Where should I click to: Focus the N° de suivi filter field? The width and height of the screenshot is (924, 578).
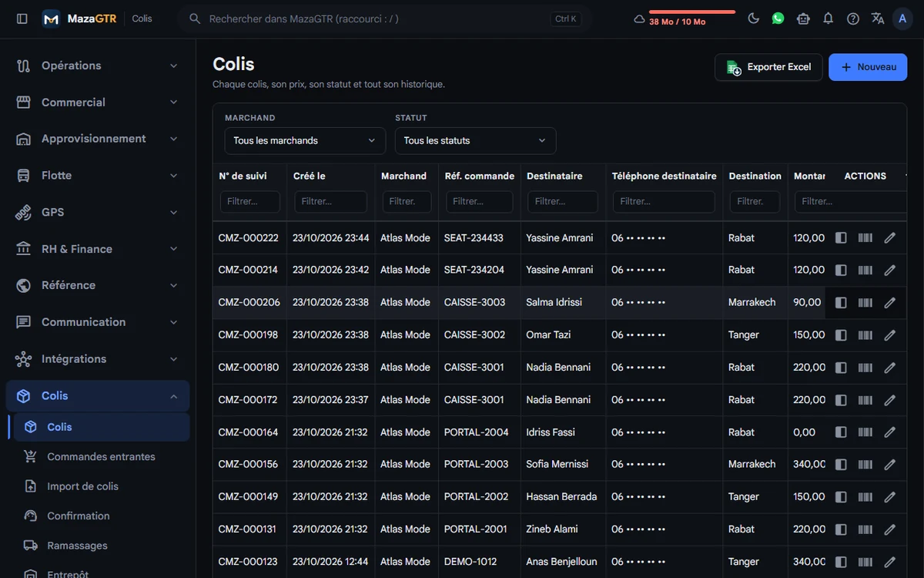(250, 201)
